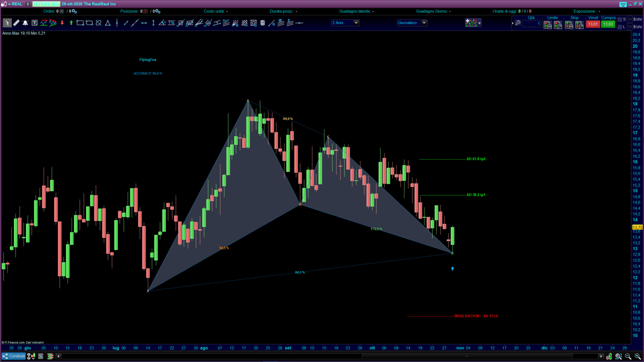The width and height of the screenshot is (644, 362).
Task: Click the trash bin delete-objects icon
Action: 263,23
